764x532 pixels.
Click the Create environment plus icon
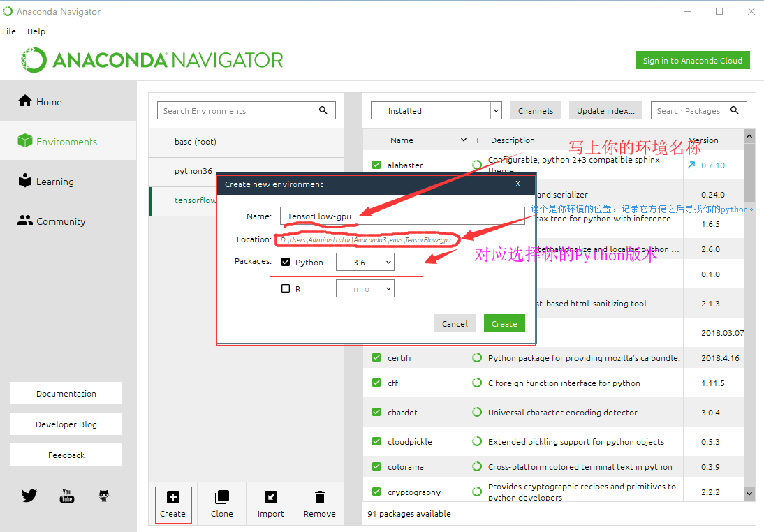[173, 497]
